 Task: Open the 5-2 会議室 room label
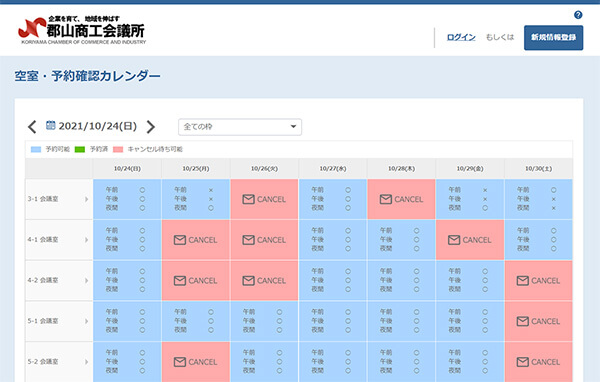tap(43, 361)
